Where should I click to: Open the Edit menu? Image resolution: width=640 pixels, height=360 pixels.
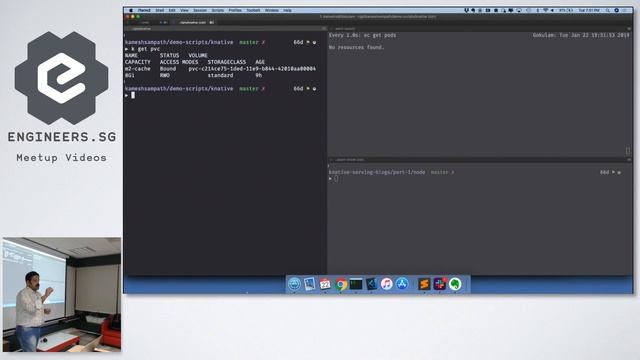[172, 10]
